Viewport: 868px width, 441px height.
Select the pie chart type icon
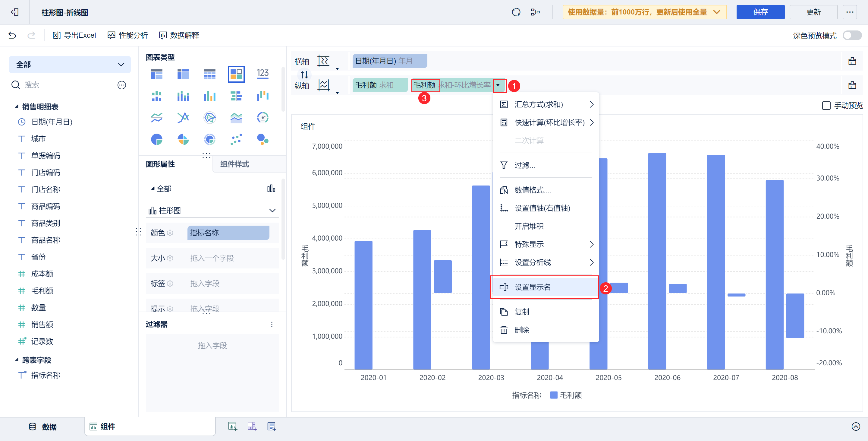click(x=156, y=139)
